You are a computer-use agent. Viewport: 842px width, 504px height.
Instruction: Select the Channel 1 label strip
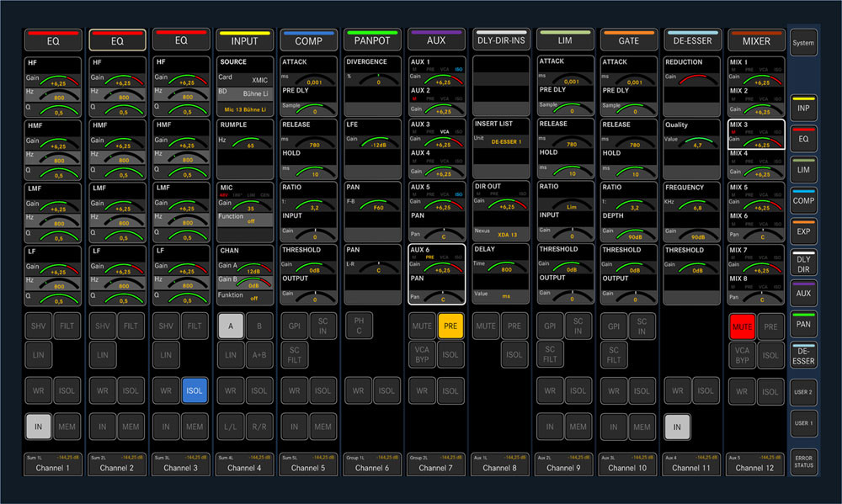click(x=52, y=464)
